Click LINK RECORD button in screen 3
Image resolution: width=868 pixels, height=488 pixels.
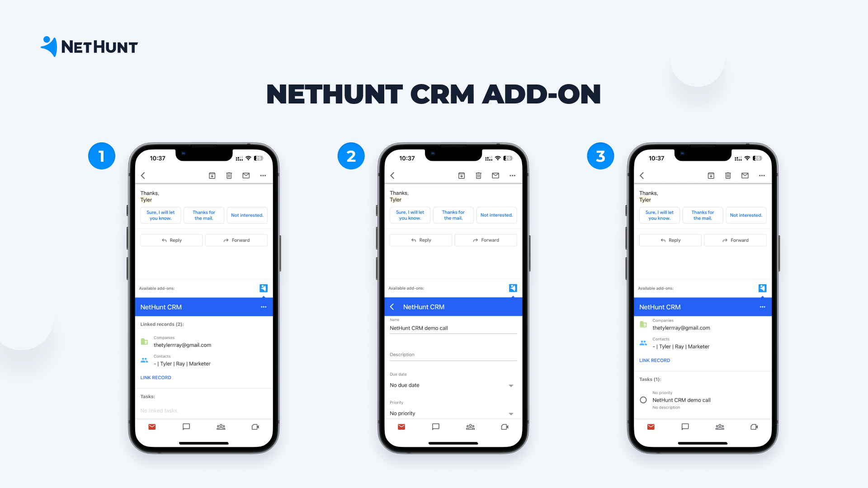click(x=655, y=360)
